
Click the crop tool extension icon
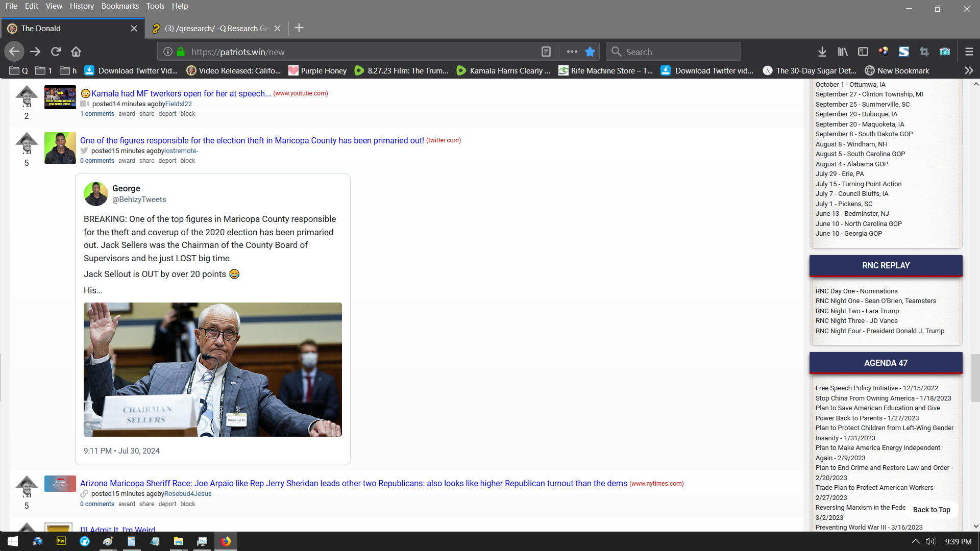click(x=924, y=52)
